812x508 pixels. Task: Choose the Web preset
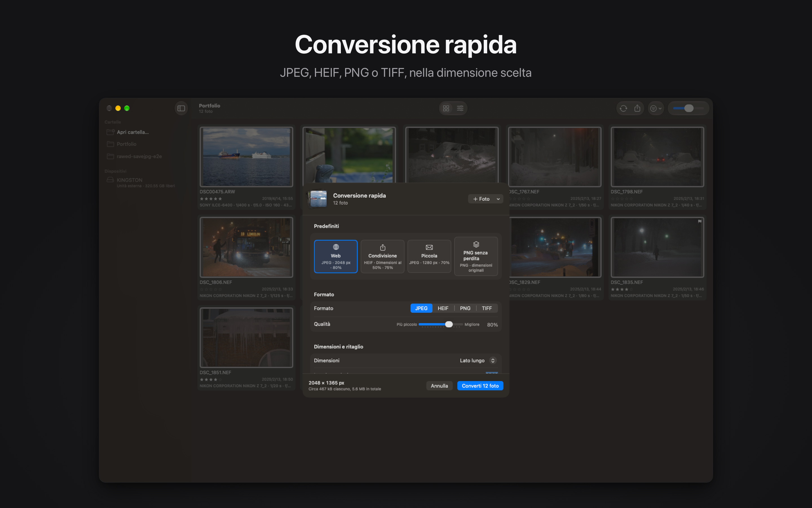click(336, 256)
